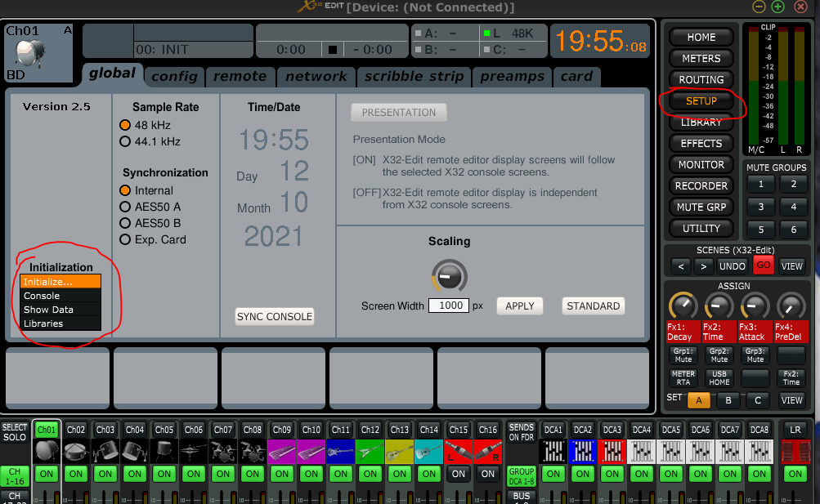Viewport: 820px width, 504px height.
Task: Select the LR main bus icon
Action: point(795,451)
